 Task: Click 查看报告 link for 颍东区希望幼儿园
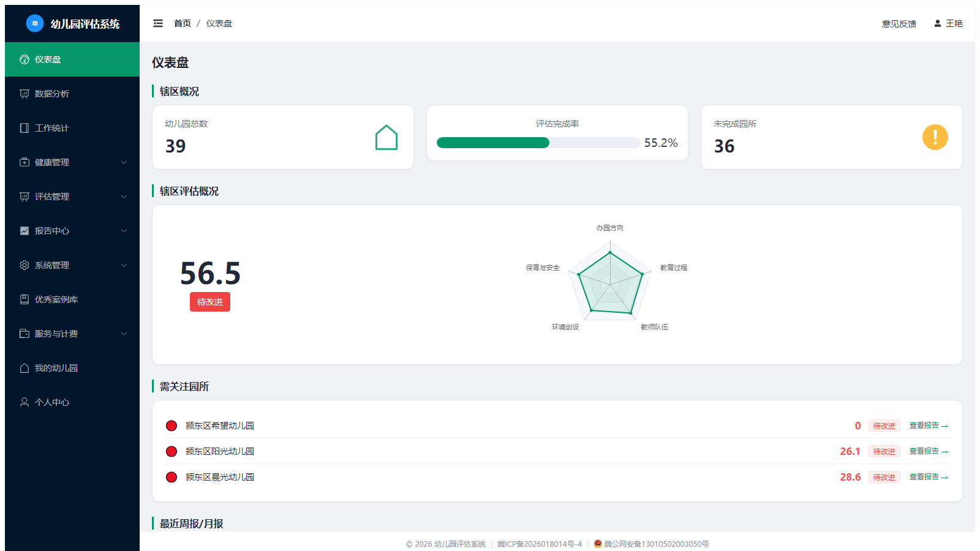pyautogui.click(x=929, y=425)
